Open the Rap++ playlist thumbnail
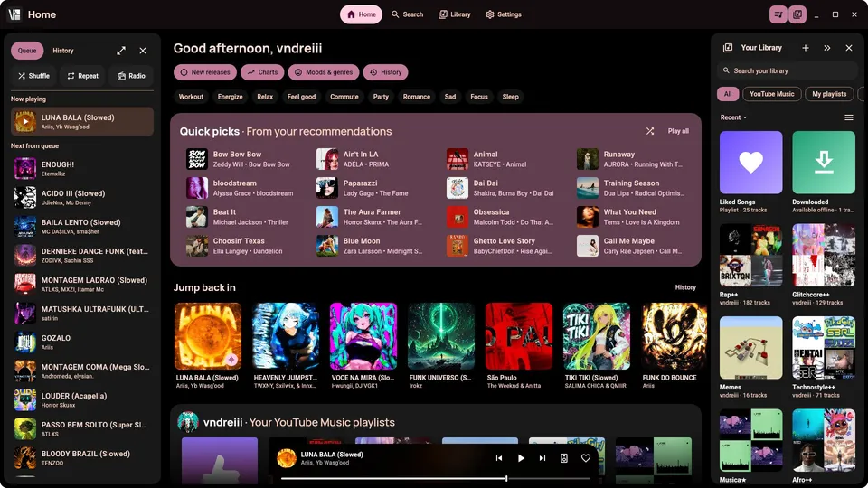868x488 pixels. [751, 255]
